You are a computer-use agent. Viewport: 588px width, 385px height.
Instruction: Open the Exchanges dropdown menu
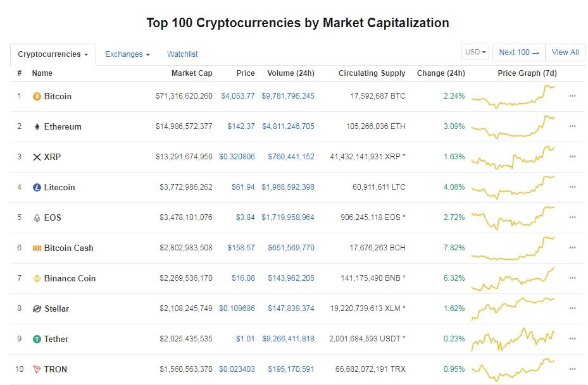pyautogui.click(x=127, y=54)
